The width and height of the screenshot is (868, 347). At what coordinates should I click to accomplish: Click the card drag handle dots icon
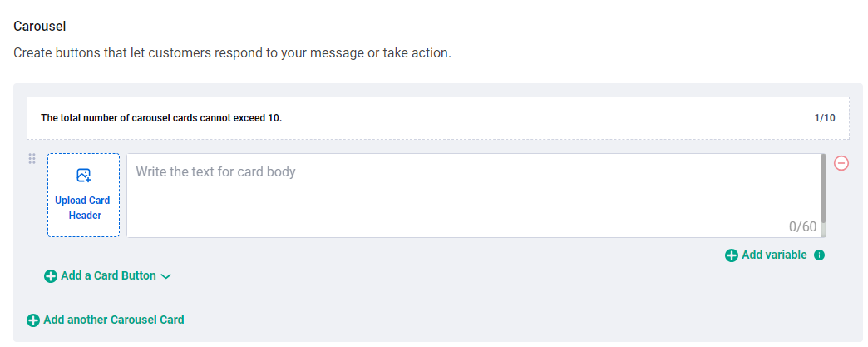(x=32, y=159)
